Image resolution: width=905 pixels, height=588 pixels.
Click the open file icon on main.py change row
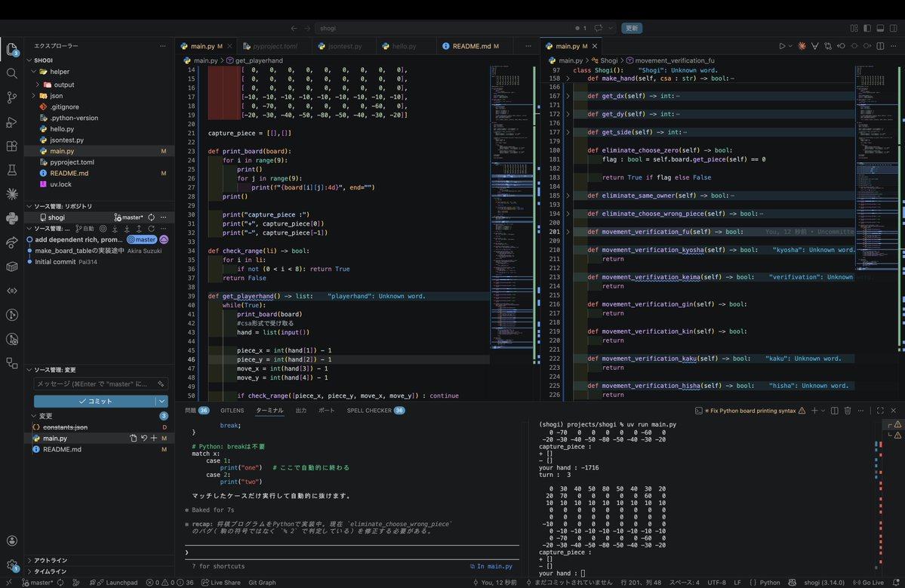[x=134, y=439]
